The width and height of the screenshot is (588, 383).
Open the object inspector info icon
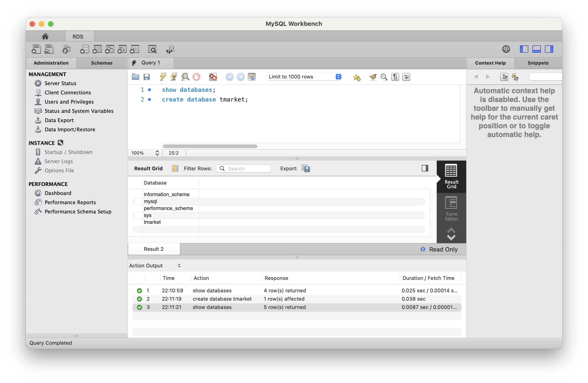coord(66,49)
